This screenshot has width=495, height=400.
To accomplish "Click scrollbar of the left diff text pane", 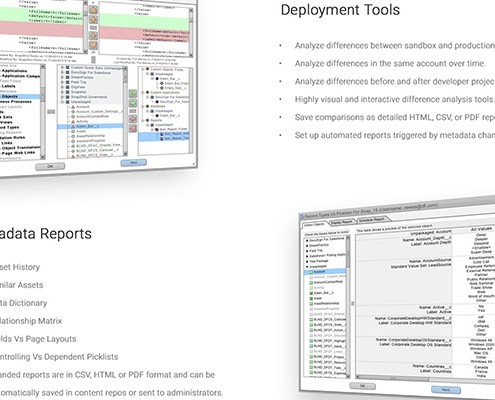I will (86, 27).
